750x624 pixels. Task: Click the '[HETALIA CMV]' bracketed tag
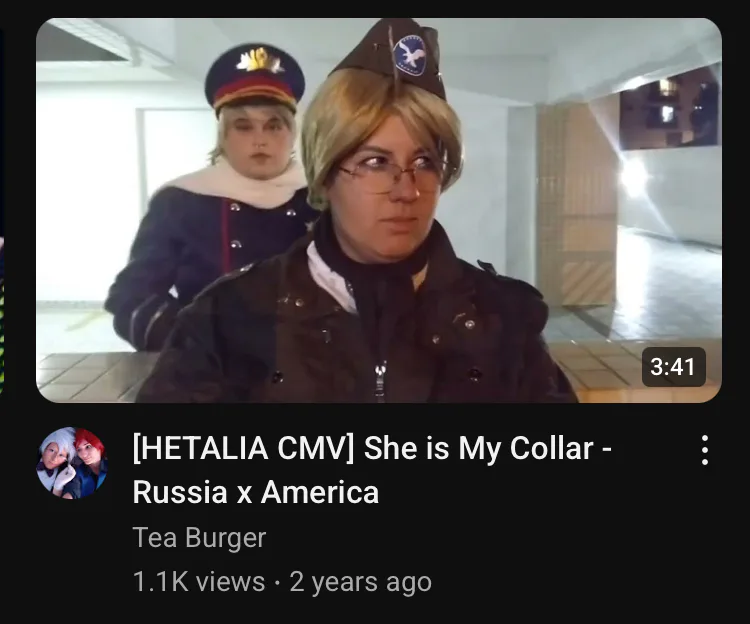[243, 449]
